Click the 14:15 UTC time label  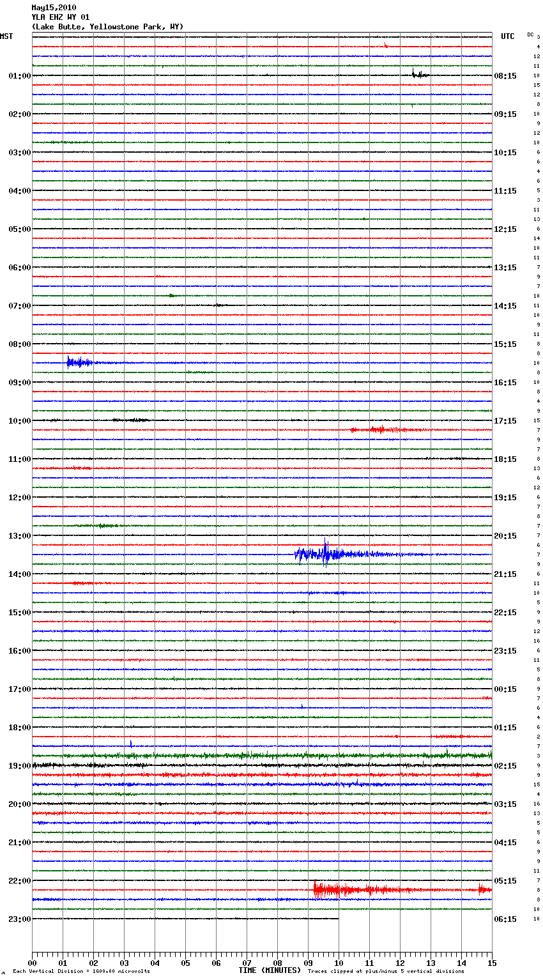505,306
